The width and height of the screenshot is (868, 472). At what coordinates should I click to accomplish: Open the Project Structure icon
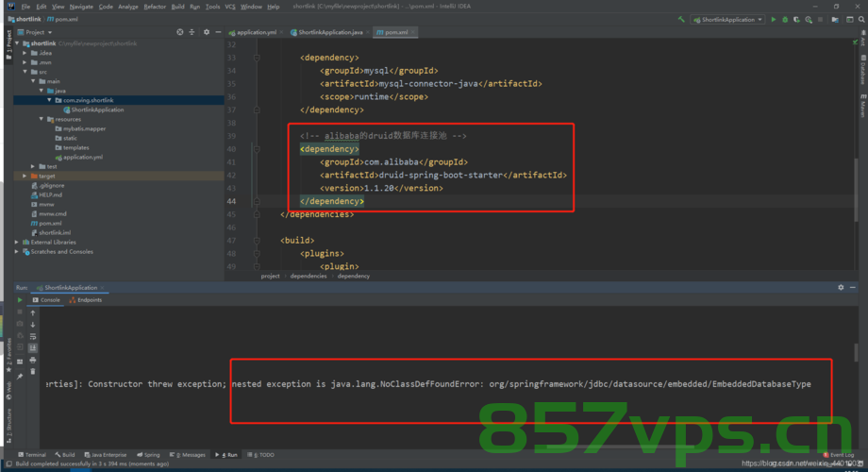[x=835, y=20]
